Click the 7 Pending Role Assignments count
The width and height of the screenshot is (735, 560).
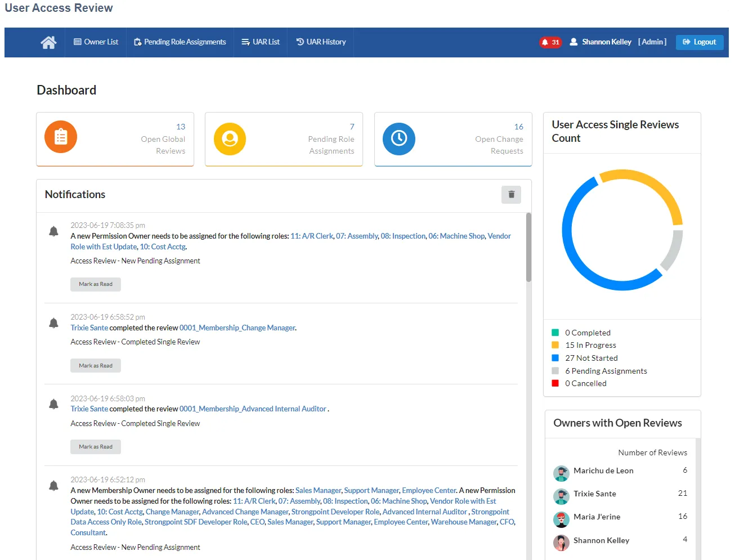point(352,127)
